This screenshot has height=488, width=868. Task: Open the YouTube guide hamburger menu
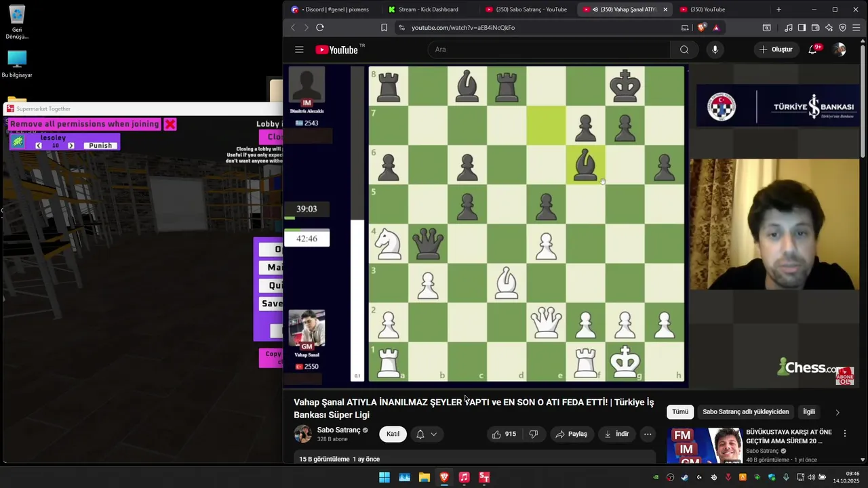tap(299, 49)
